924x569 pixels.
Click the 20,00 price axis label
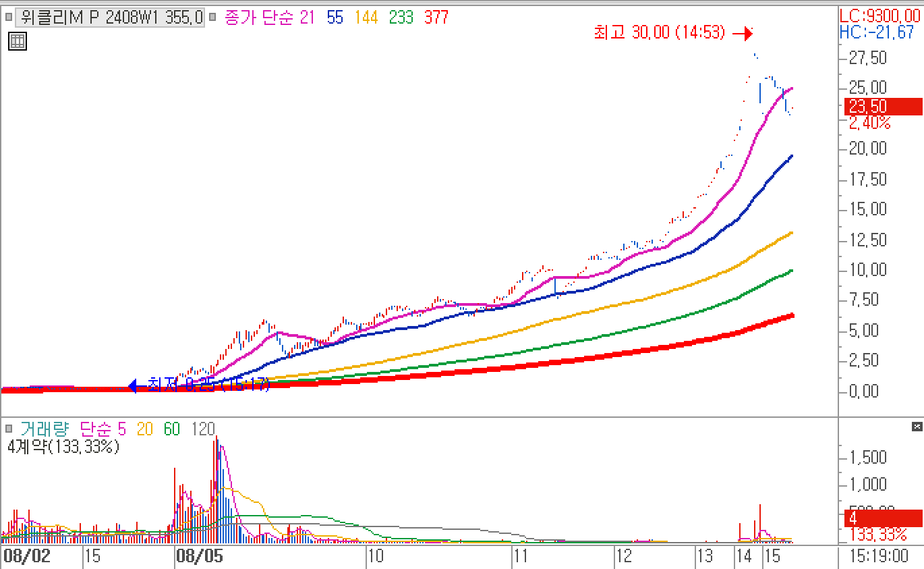click(x=868, y=148)
